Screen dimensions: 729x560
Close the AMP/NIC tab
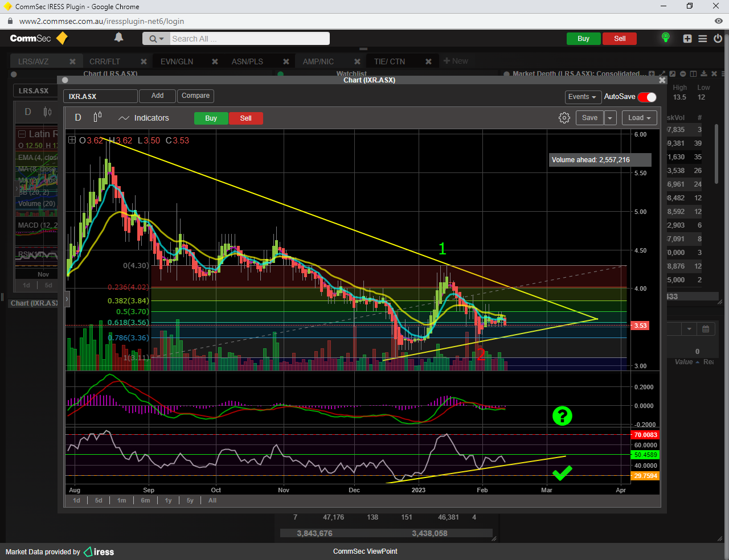(357, 61)
